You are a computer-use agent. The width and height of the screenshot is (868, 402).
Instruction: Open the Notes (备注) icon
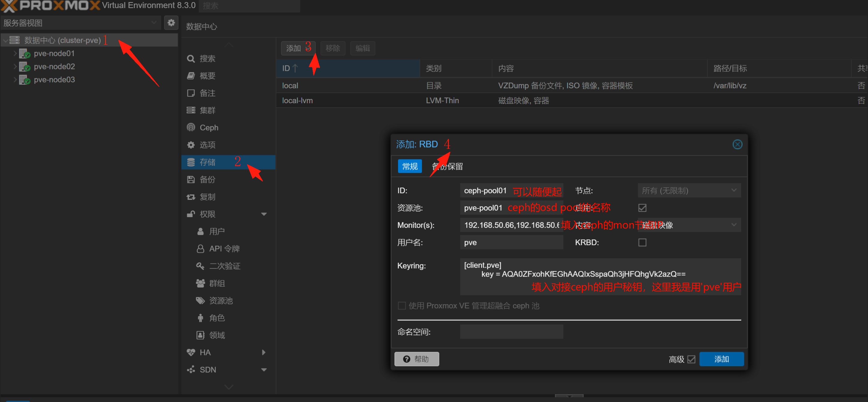191,93
